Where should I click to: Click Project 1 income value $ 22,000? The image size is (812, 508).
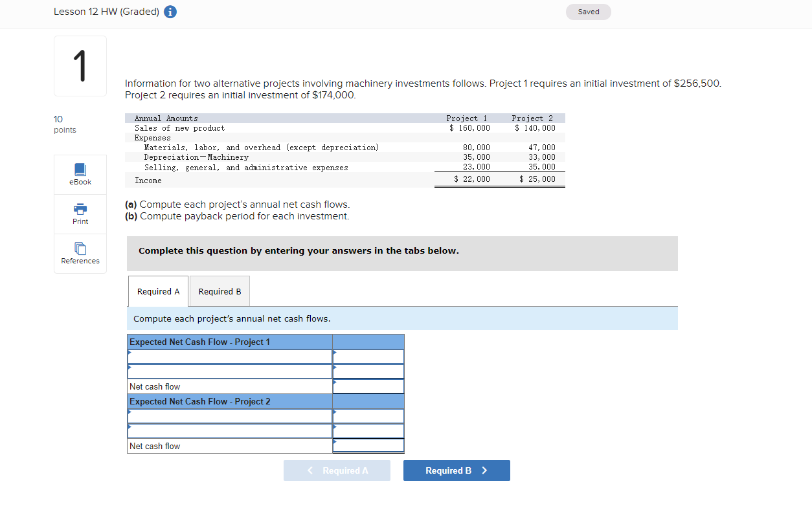pyautogui.click(x=472, y=179)
